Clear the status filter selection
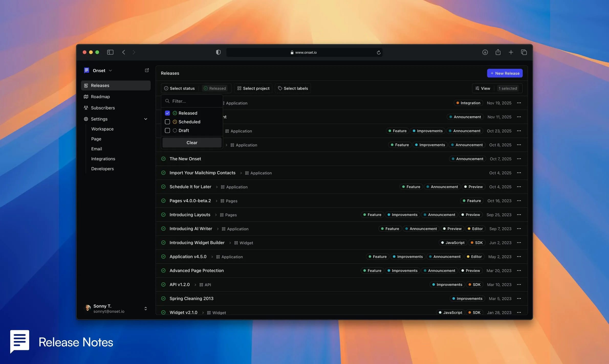The height and width of the screenshot is (364, 609). coord(192,143)
